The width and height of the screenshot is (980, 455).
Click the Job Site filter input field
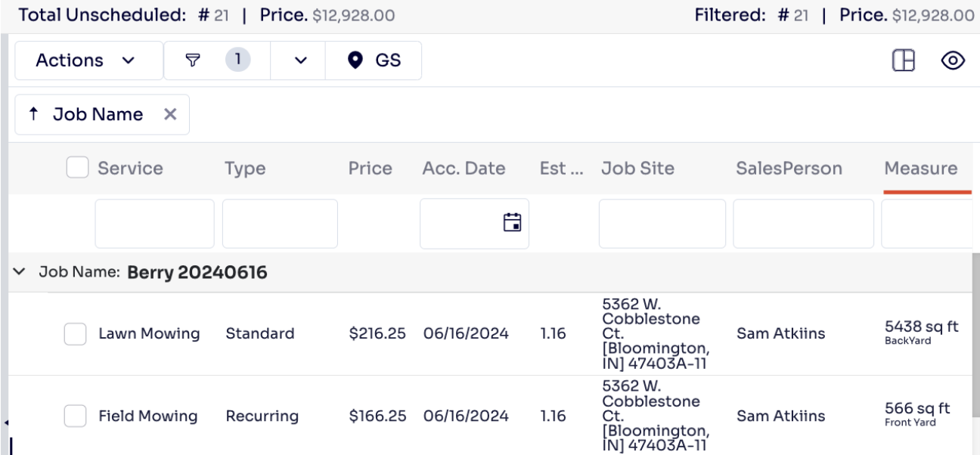coord(662,223)
